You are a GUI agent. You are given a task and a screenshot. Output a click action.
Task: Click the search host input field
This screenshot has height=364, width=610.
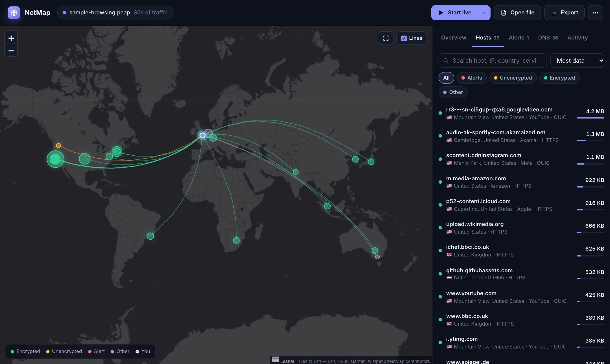[x=493, y=61]
